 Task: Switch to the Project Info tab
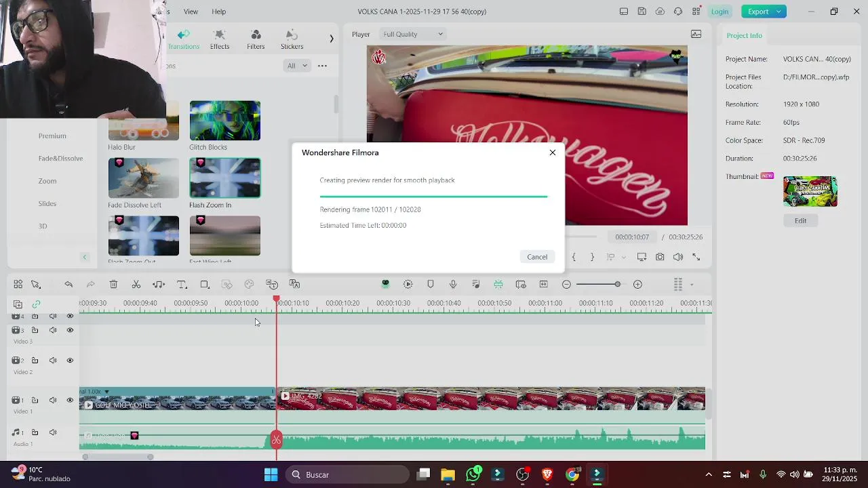(744, 35)
